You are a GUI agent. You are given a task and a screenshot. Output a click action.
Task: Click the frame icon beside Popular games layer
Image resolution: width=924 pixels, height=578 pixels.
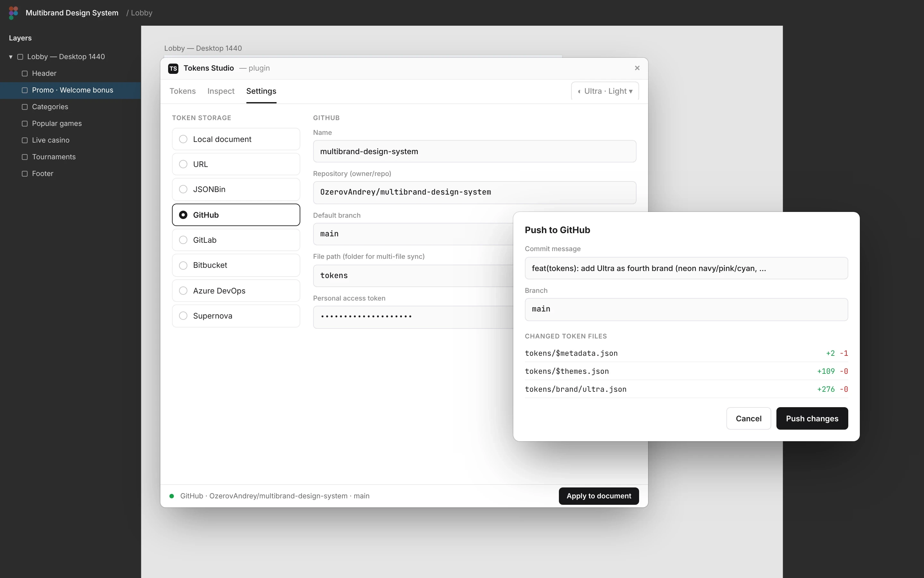click(25, 124)
